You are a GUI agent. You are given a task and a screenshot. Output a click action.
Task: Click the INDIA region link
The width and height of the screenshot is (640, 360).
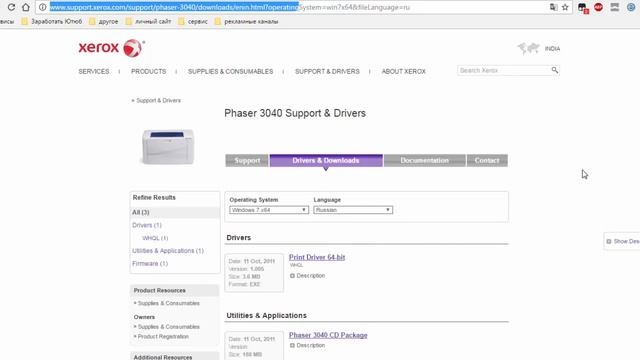[x=552, y=49]
